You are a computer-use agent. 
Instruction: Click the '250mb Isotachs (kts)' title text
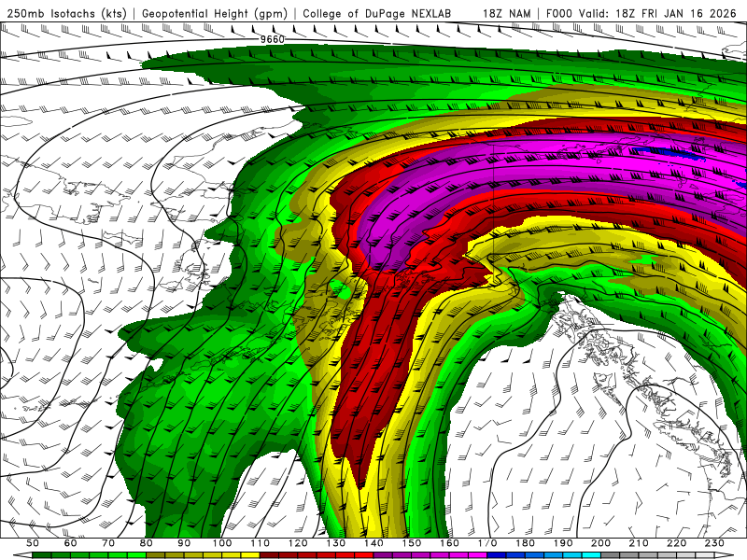[x=67, y=13]
